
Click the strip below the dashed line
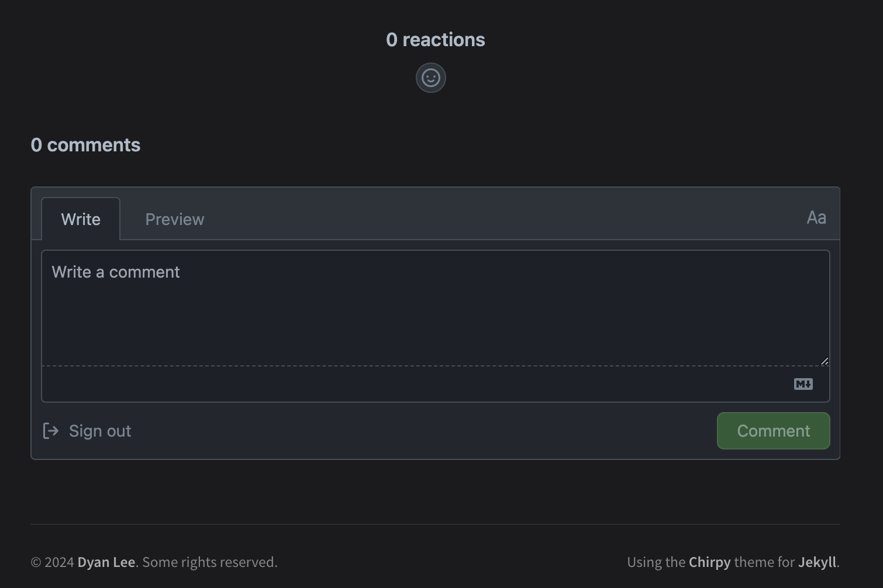[x=436, y=384]
